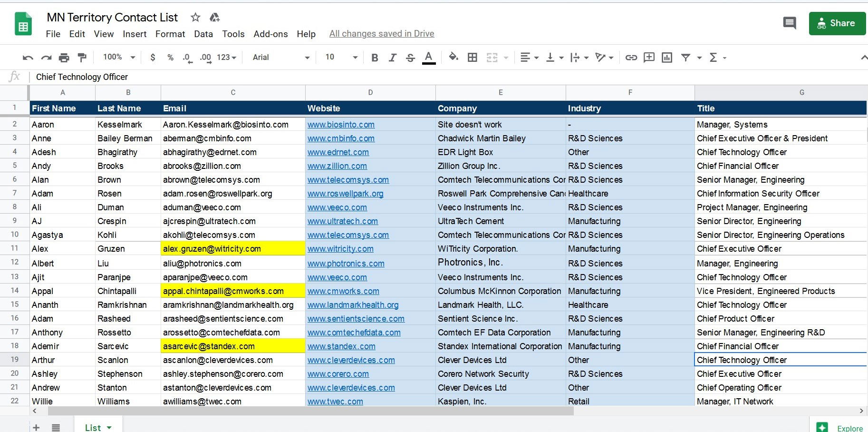The width and height of the screenshot is (868, 432).
Task: Open the Insert chart icon
Action: (x=667, y=57)
